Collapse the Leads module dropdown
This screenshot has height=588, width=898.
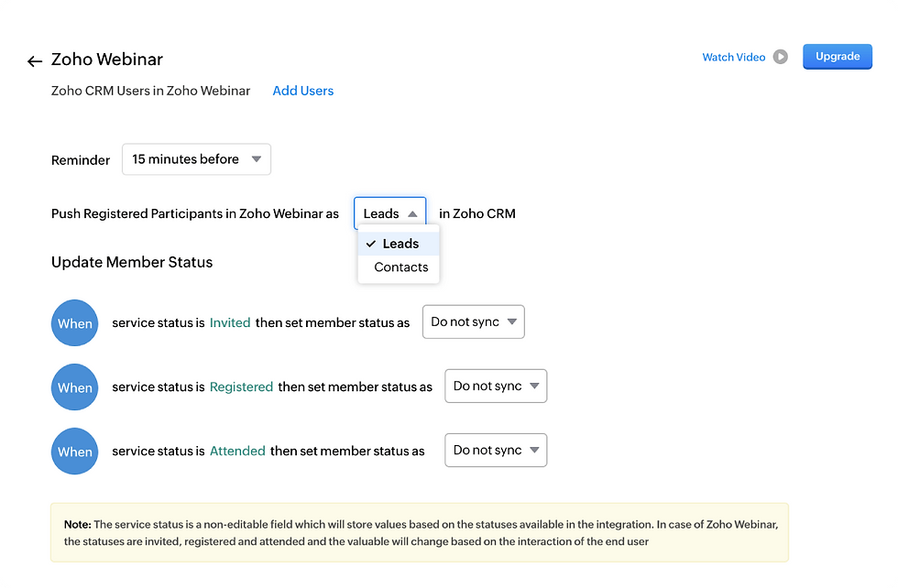[390, 213]
